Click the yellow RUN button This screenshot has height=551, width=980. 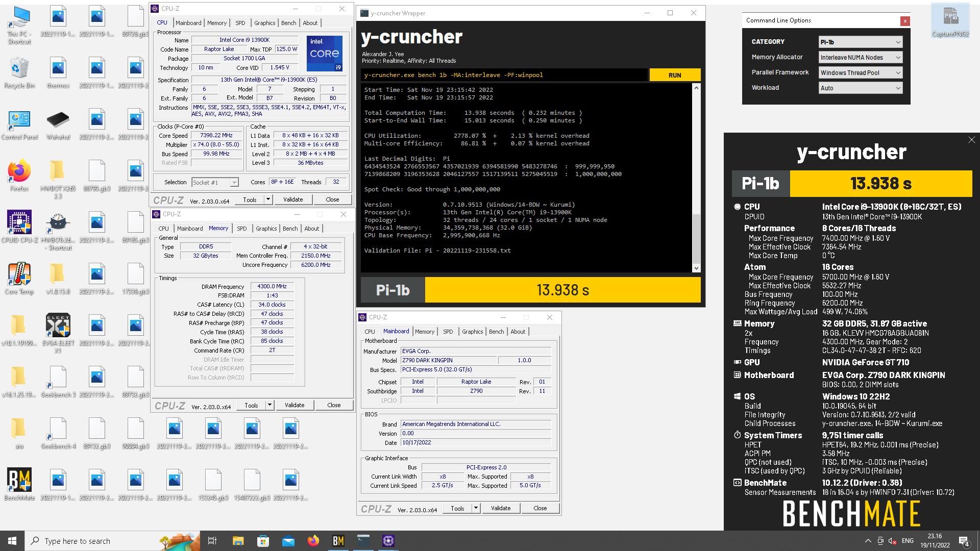point(675,75)
